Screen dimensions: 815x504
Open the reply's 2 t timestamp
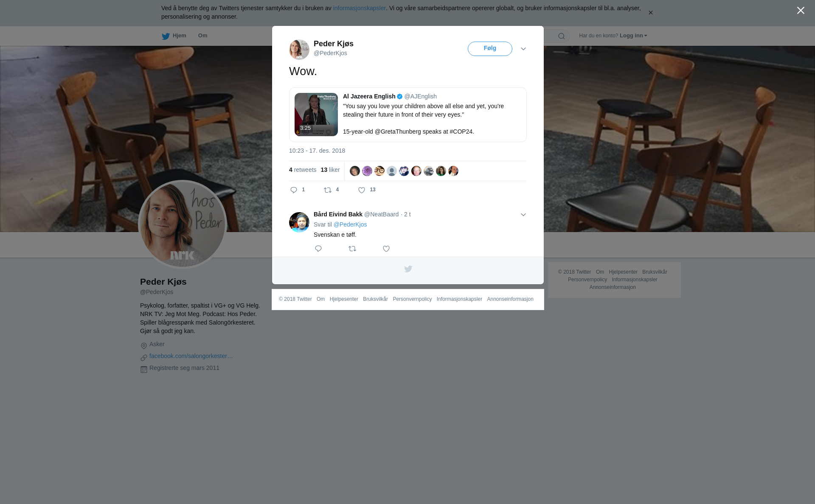click(x=407, y=214)
